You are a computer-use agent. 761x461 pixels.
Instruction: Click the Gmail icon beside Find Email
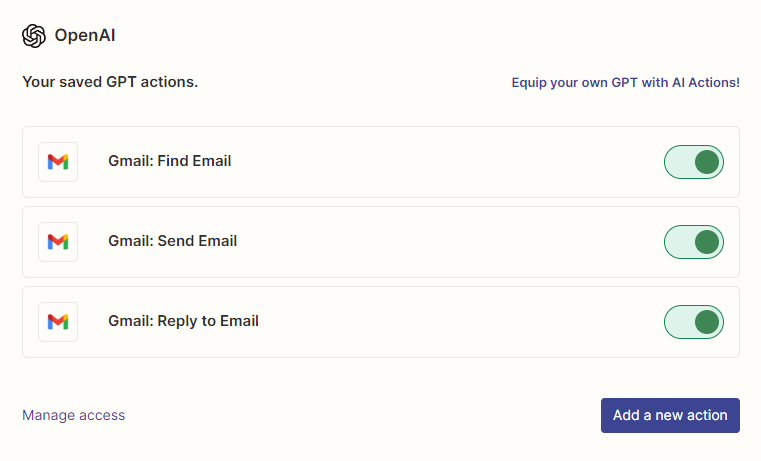58,162
